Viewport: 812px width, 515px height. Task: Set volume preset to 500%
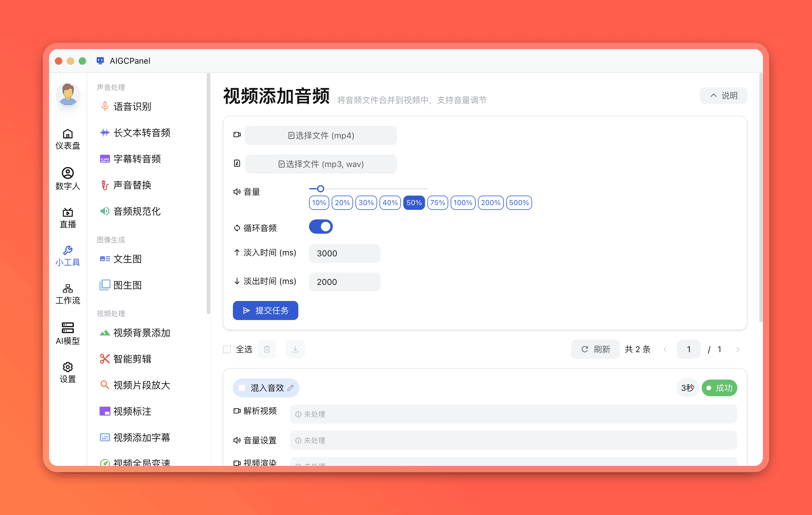click(519, 203)
